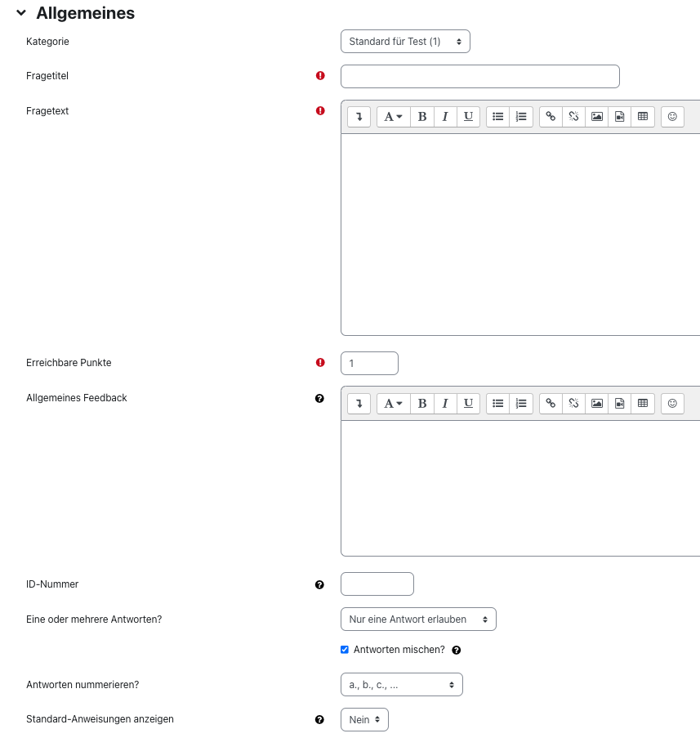Screen dimensions: 700x738
Task: Uncheck the Antworten mischen checkbox
Action: [345, 650]
